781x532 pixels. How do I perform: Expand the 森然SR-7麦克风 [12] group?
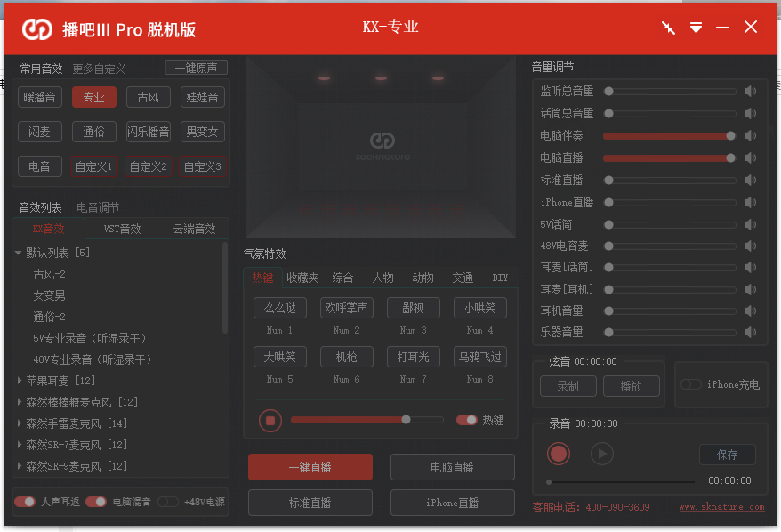19,444
